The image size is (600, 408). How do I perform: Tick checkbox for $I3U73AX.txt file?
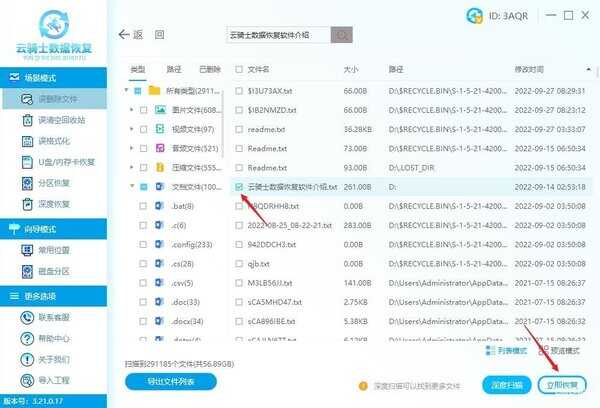point(238,90)
